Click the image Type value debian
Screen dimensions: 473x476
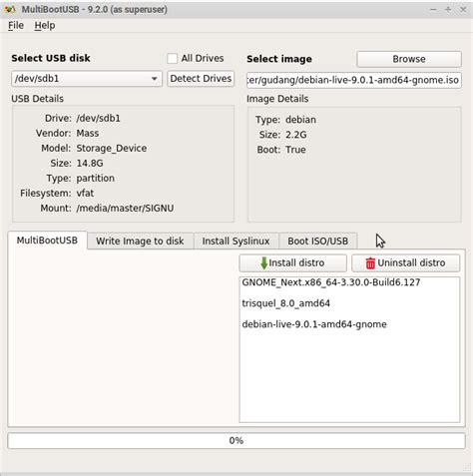300,120
